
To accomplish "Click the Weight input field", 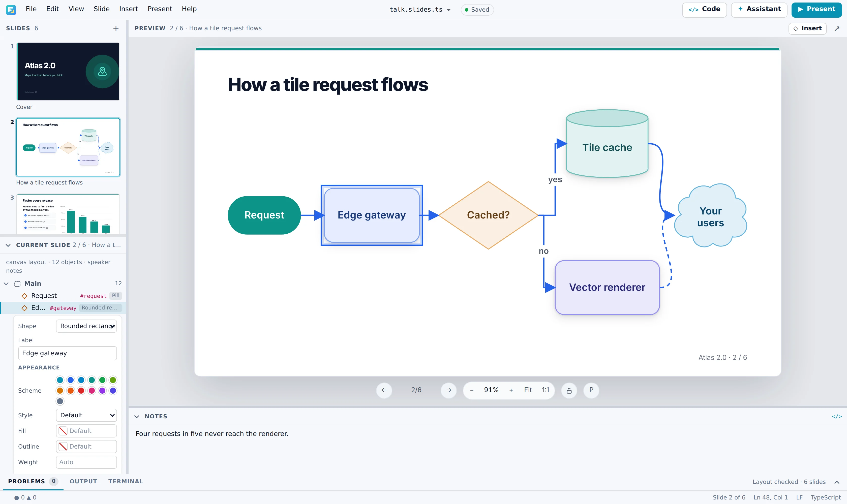I will tap(86, 462).
